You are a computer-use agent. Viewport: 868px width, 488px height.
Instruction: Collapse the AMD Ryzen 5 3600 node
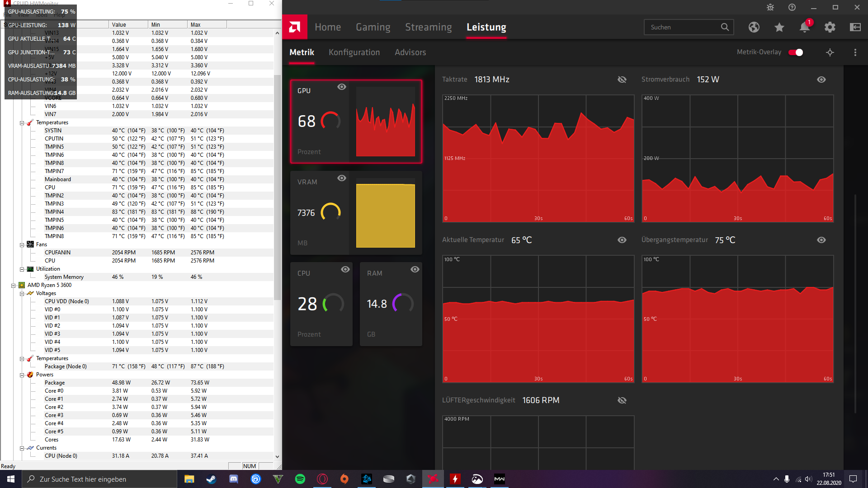pos(14,285)
